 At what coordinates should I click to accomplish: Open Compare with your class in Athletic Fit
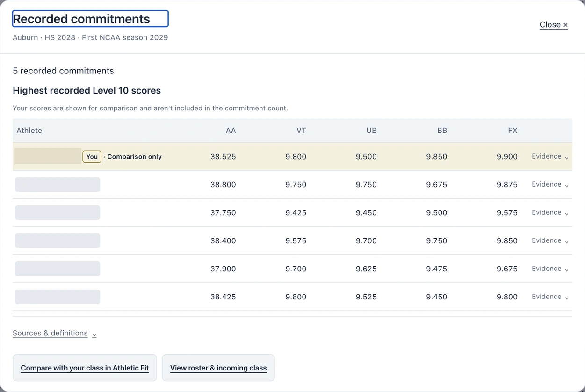point(85,368)
